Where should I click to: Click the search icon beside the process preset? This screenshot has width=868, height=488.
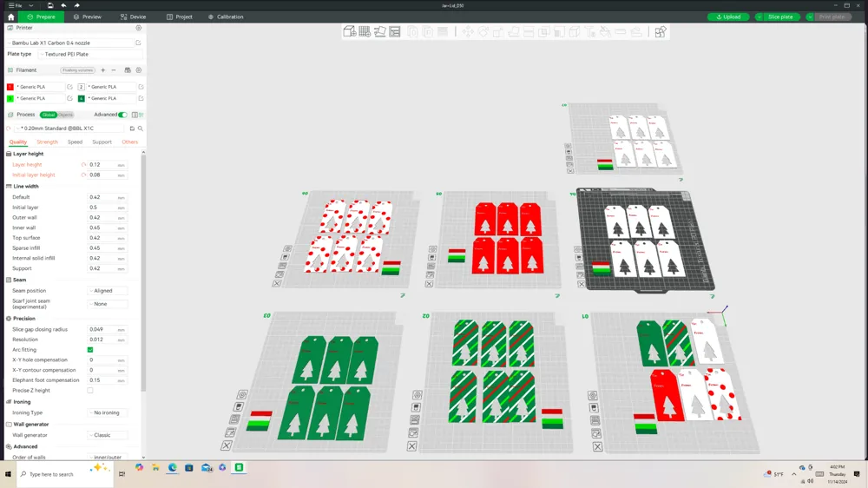[x=141, y=129]
